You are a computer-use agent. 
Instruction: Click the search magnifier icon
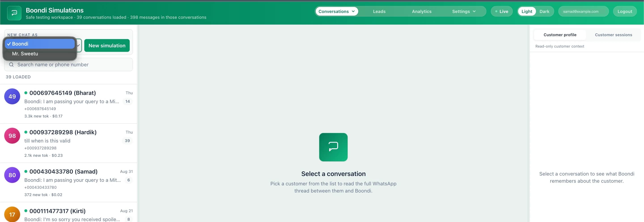pos(11,65)
